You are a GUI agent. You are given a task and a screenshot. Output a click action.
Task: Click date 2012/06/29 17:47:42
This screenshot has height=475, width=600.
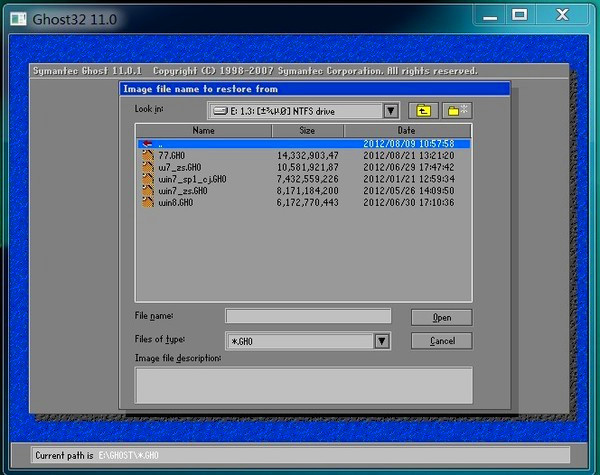[x=409, y=167]
